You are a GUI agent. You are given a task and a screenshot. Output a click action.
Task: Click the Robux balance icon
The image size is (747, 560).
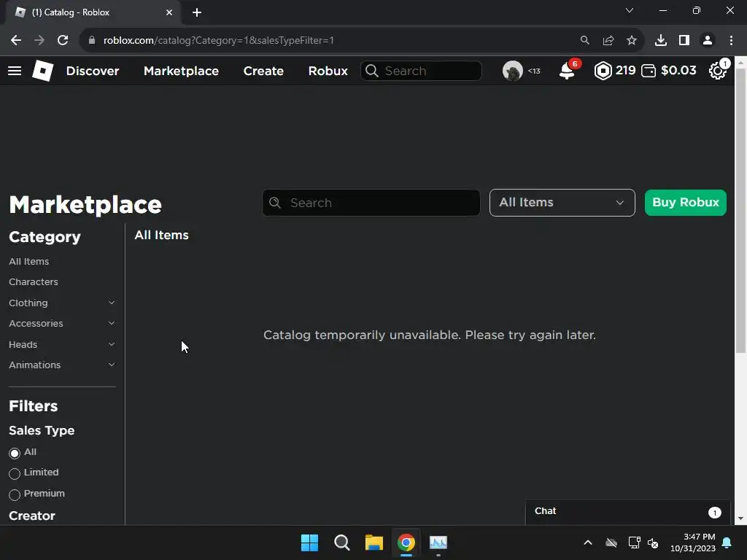coord(603,71)
